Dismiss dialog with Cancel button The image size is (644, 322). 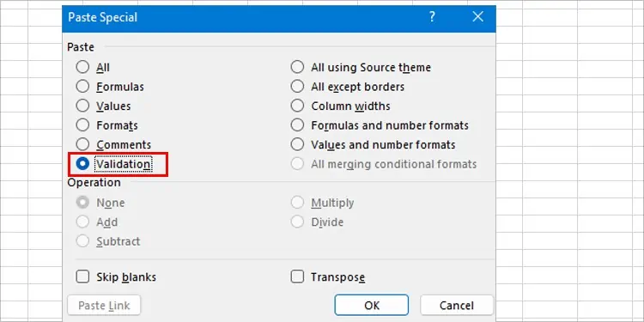tap(456, 305)
